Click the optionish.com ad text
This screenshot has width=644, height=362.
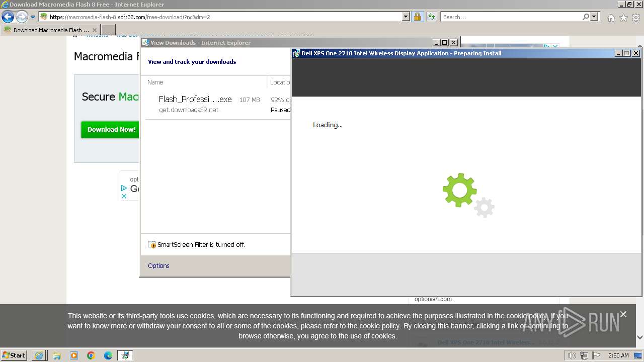[x=433, y=299]
